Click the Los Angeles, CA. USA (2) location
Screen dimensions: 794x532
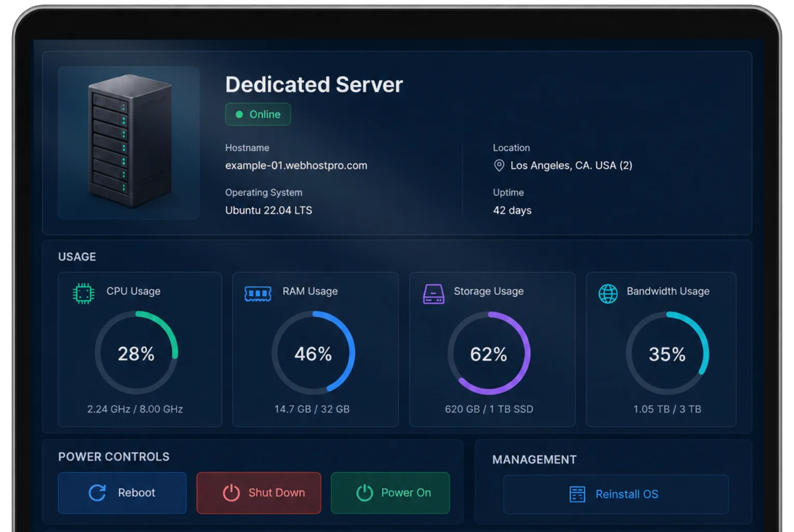[x=571, y=165]
